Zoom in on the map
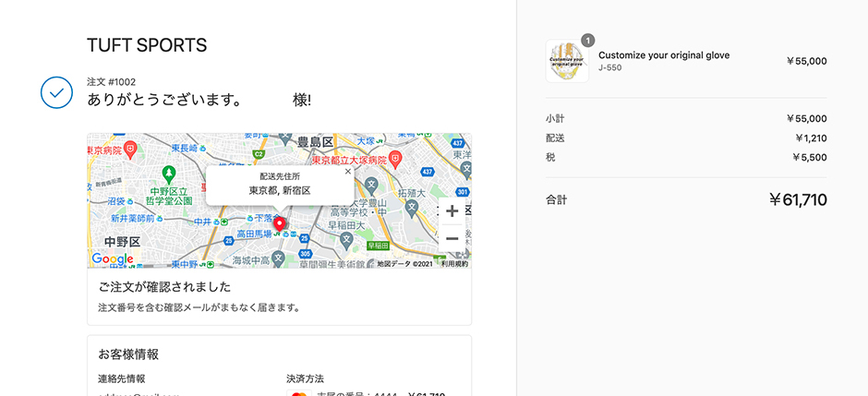This screenshot has height=396, width=868. click(452, 210)
